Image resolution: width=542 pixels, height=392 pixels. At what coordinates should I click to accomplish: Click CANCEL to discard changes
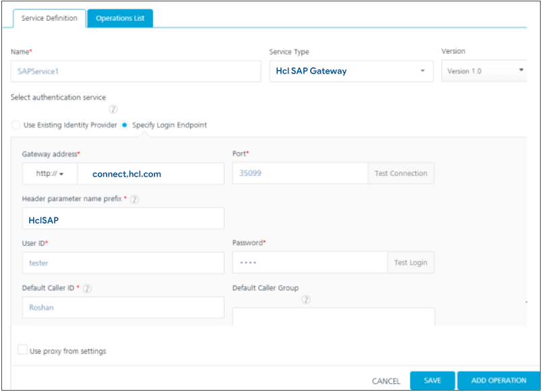tap(386, 381)
